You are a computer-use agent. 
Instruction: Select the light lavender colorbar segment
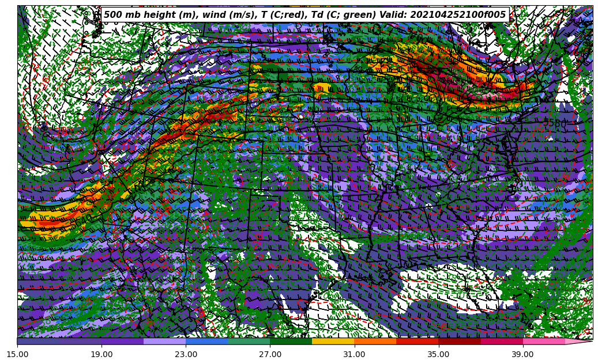click(164, 342)
